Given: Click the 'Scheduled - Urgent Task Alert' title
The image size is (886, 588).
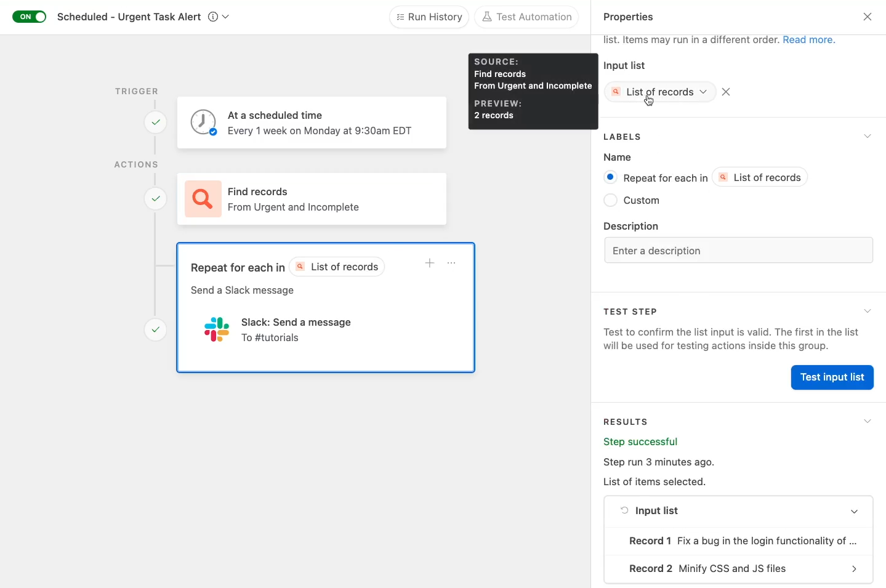Looking at the screenshot, I should pos(129,17).
